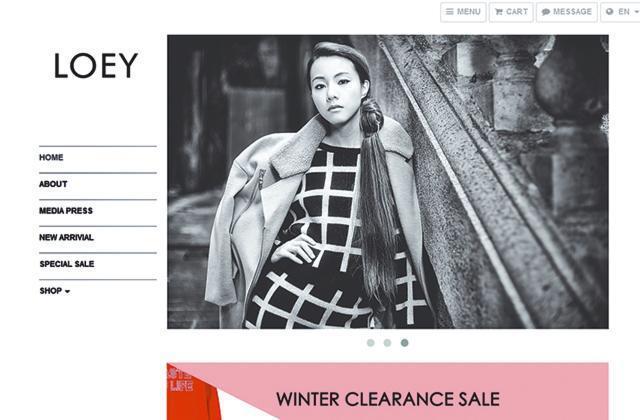Open the Winter Clearance Sale banner

[388, 391]
